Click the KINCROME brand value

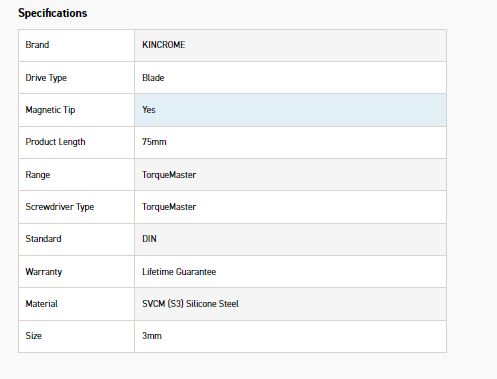(164, 45)
